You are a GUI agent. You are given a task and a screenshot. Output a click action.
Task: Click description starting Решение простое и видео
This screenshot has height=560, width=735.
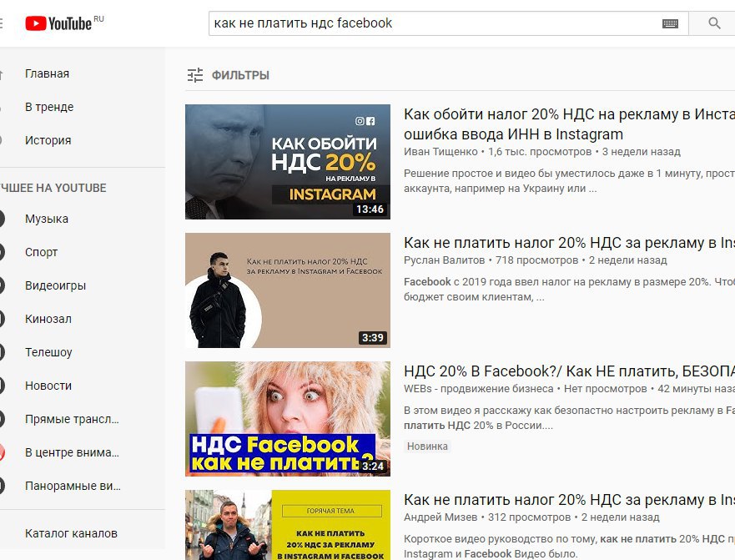569,181
